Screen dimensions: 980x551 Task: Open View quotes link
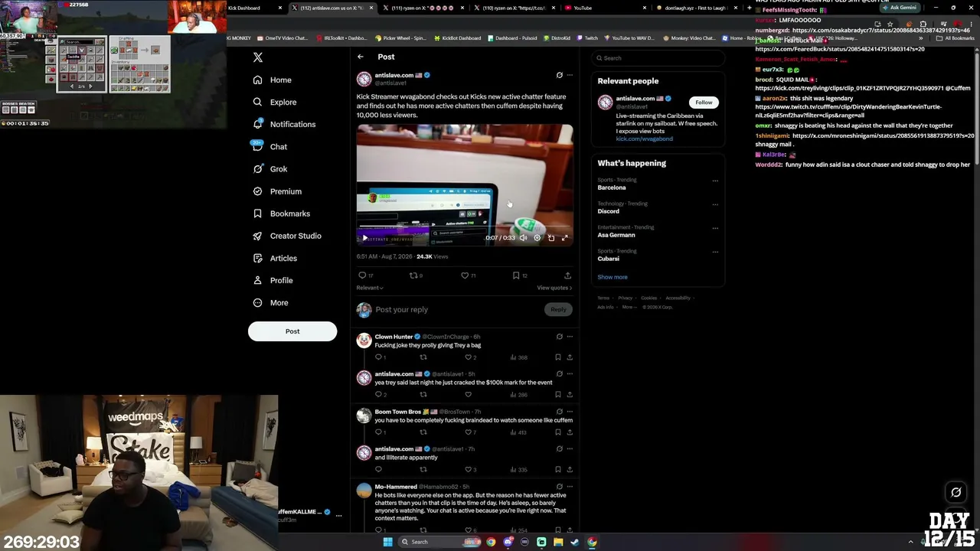coord(555,288)
